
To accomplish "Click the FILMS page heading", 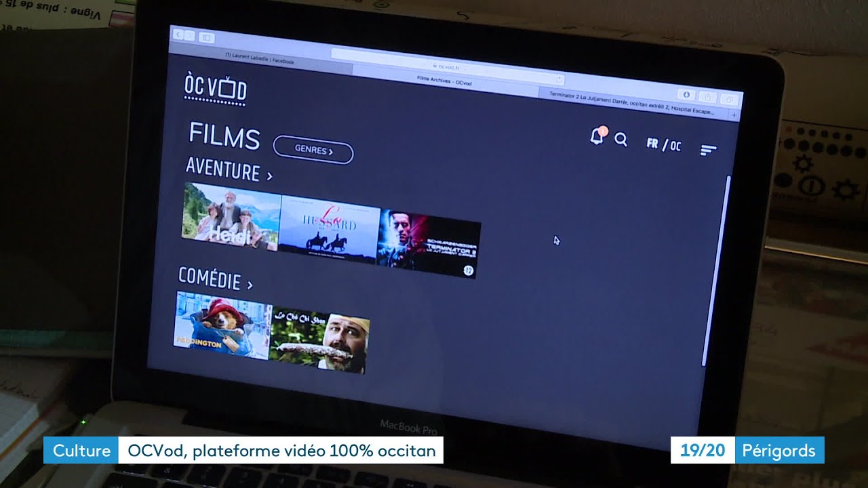I will (224, 136).
